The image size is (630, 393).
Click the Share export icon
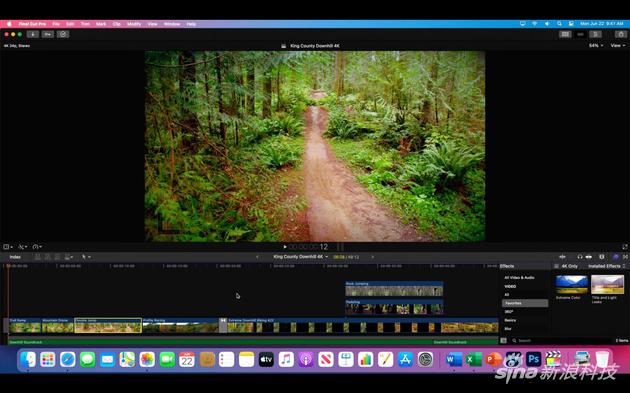click(621, 34)
